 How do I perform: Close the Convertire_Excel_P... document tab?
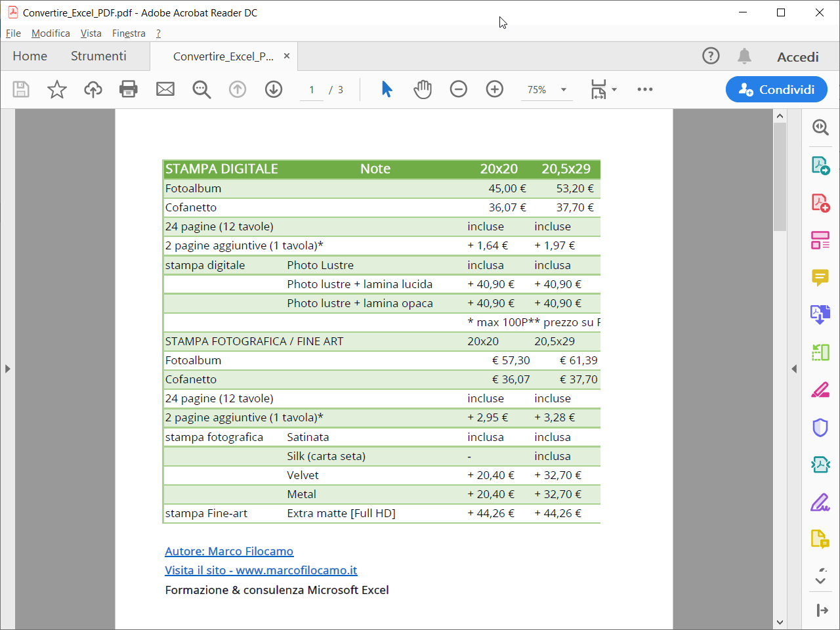pyautogui.click(x=287, y=56)
